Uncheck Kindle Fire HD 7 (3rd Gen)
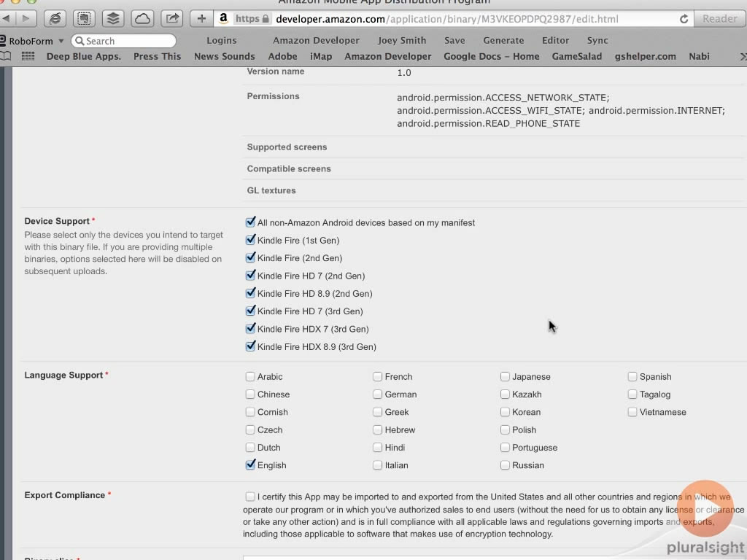This screenshot has width=747, height=560. (250, 311)
